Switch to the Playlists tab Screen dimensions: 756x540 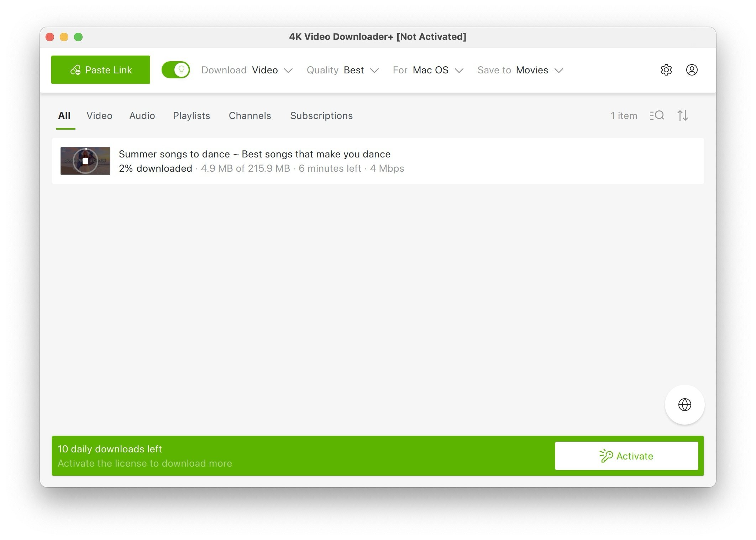(x=191, y=115)
